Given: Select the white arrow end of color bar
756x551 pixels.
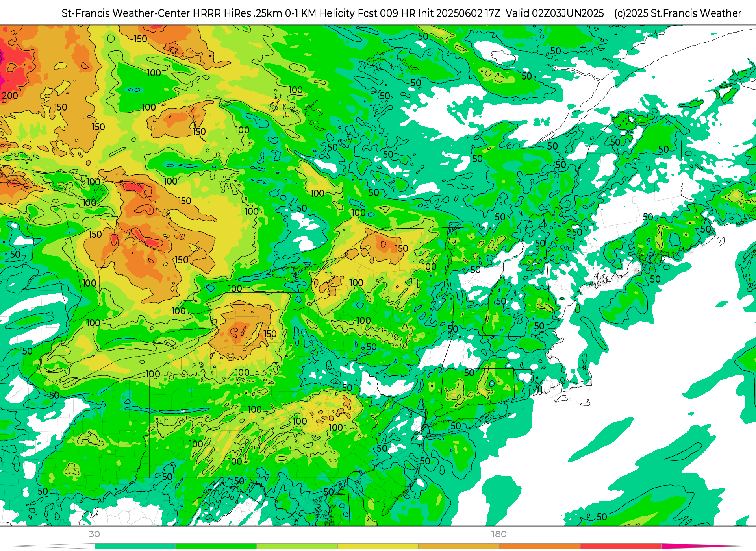Looking at the screenshot, I should [x=54, y=546].
